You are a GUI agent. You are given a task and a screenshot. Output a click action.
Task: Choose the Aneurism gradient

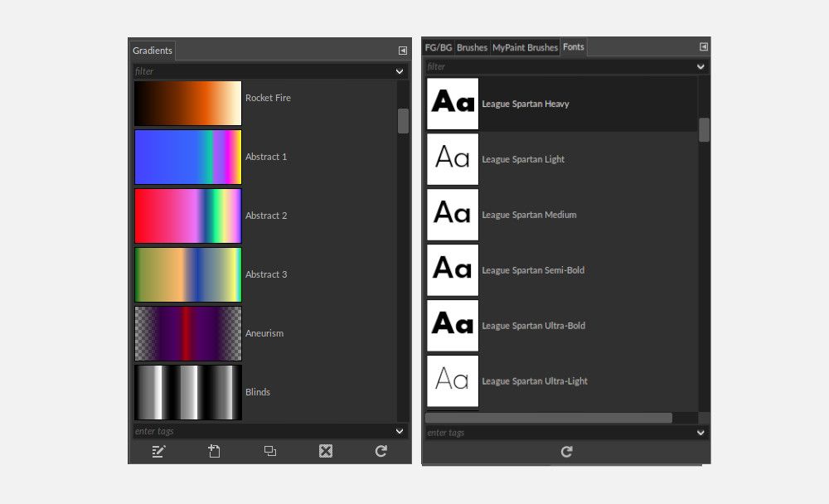coord(187,334)
